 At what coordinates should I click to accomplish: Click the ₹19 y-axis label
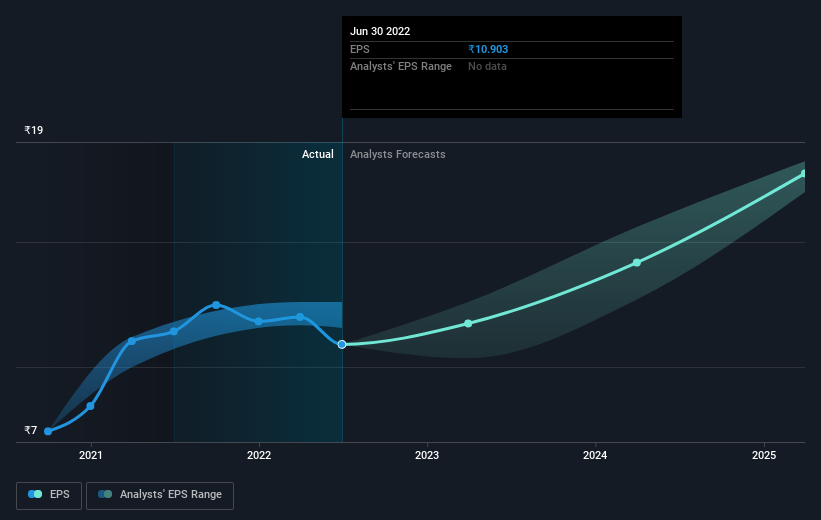(34, 130)
